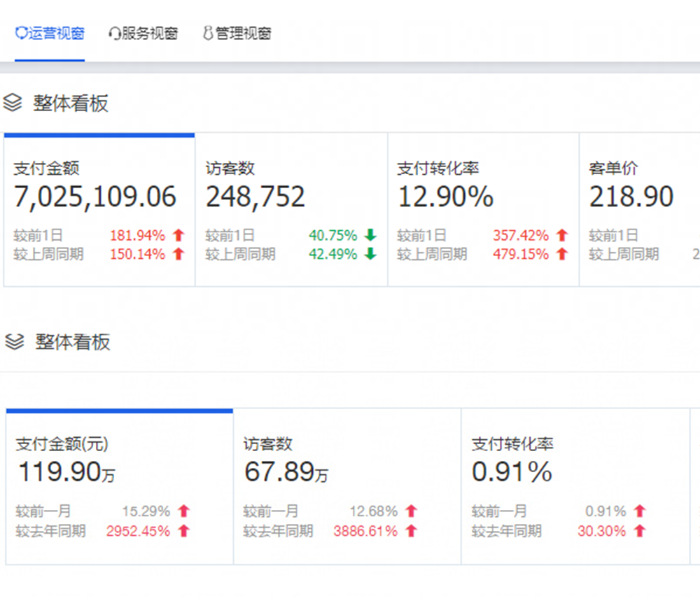Choose the 支付转化率 card showing 12.90%
The height and width of the screenshot is (612, 700).
click(x=483, y=210)
